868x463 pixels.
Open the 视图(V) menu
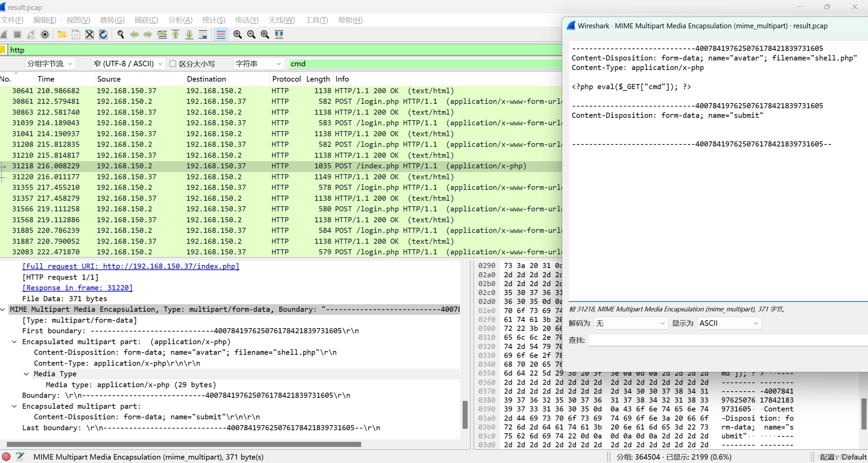click(78, 20)
